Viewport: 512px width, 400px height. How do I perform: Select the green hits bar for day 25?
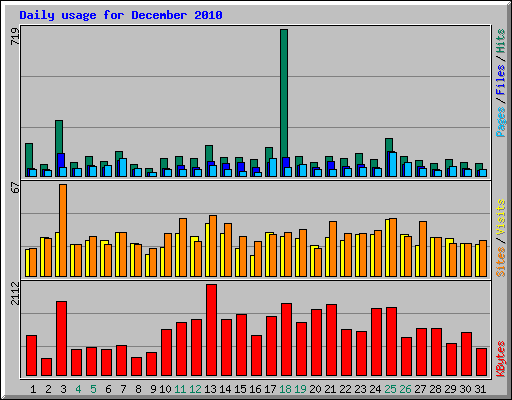389,145
